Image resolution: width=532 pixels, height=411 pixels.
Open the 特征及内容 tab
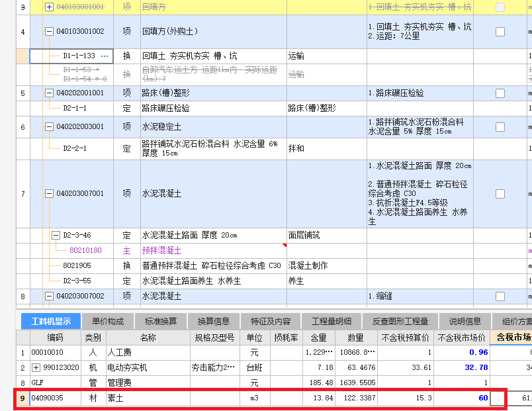point(271,321)
